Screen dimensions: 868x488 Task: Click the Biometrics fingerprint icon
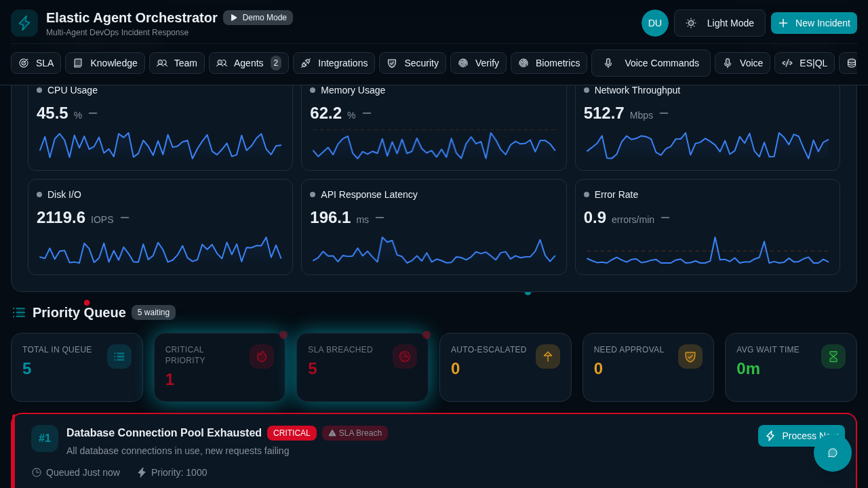(x=524, y=63)
